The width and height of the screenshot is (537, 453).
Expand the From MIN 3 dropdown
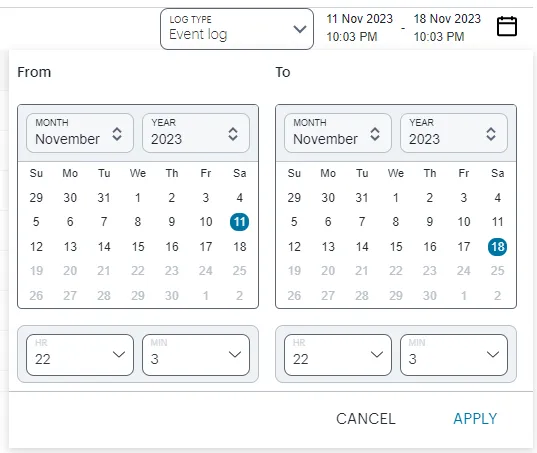click(196, 355)
